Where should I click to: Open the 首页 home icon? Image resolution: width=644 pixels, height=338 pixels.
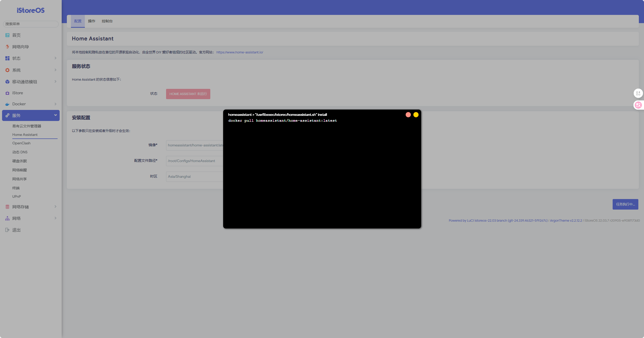tap(7, 35)
